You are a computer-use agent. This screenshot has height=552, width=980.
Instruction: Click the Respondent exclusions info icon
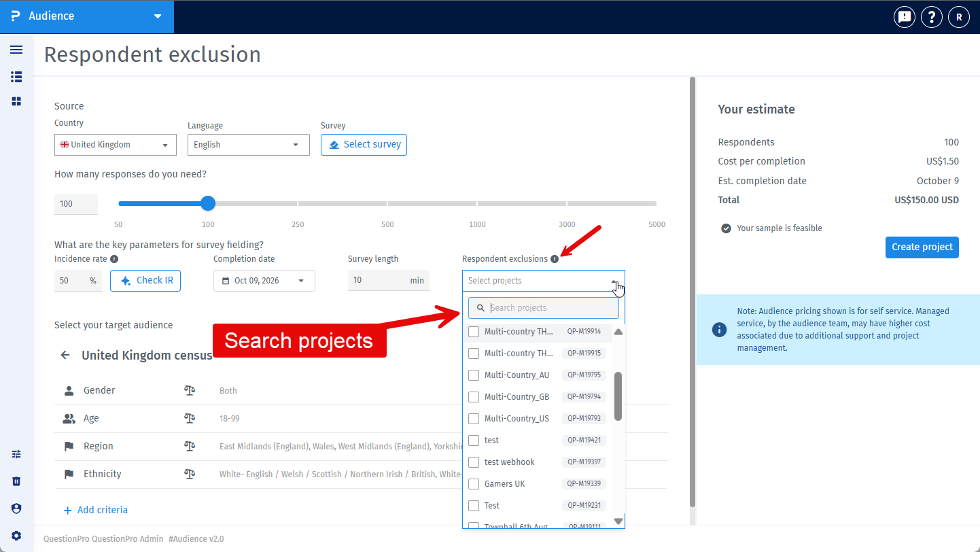click(555, 259)
